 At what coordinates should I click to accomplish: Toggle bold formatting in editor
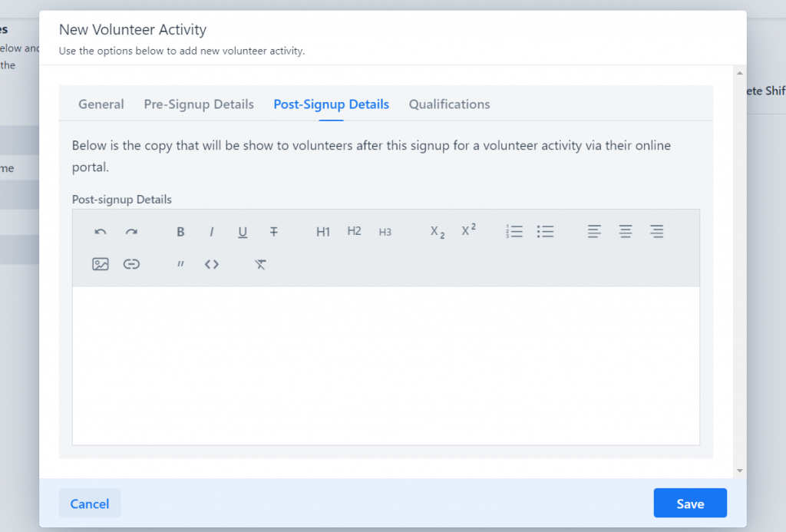pyautogui.click(x=180, y=232)
